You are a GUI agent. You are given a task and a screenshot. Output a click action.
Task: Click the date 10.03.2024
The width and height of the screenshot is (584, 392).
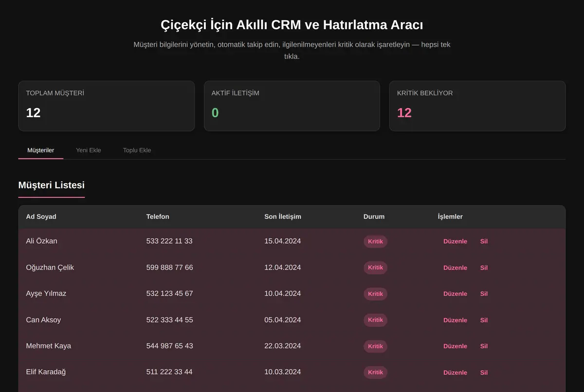(282, 372)
